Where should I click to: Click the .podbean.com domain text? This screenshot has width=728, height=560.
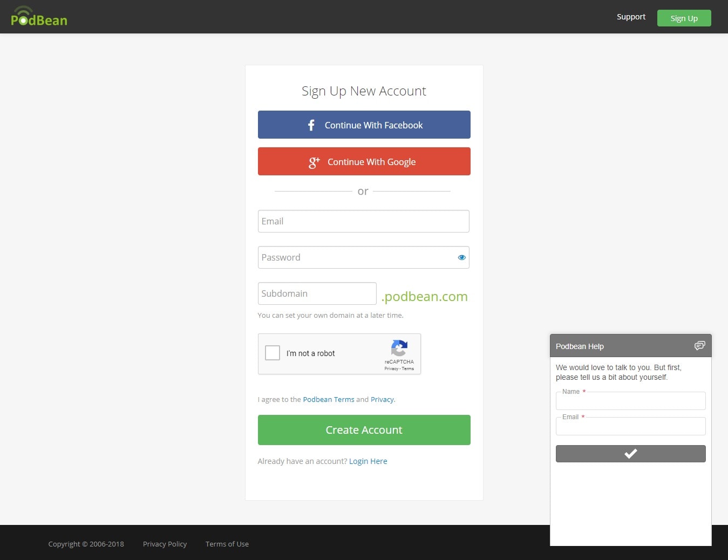click(x=424, y=296)
